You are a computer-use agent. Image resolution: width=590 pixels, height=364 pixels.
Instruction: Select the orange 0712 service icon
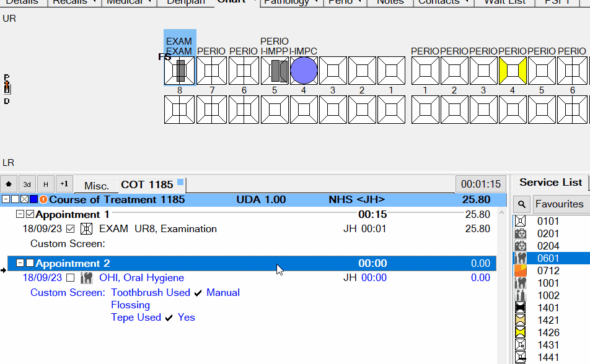point(521,271)
